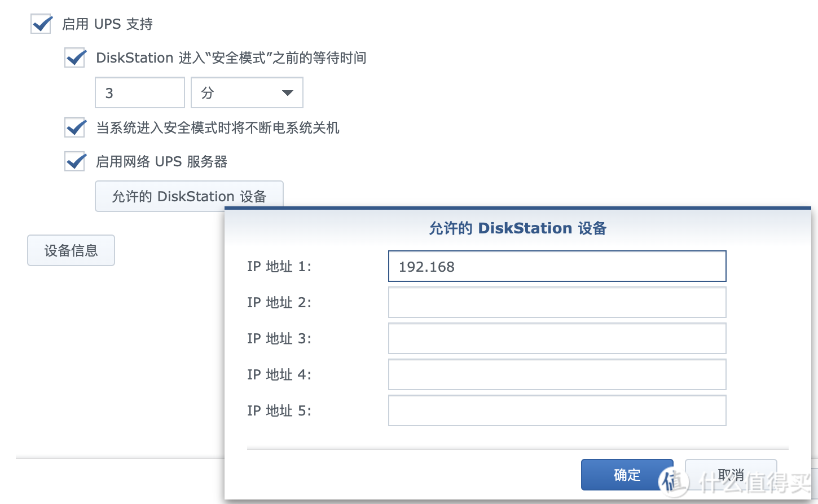The image size is (818, 504).
Task: Uncheck the 启用 UPS 支持 checkbox
Action: [41, 24]
